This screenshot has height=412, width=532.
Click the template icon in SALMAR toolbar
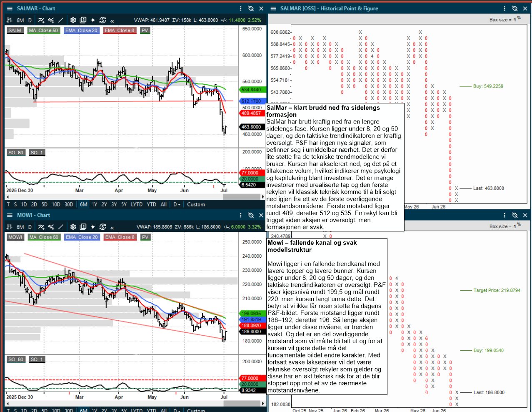83,20
